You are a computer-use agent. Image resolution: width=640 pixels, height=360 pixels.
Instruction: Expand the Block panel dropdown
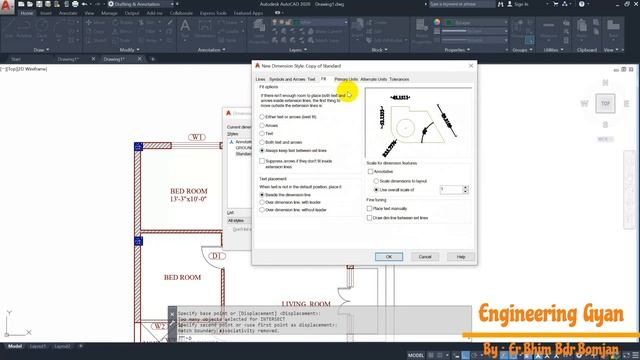379,50
